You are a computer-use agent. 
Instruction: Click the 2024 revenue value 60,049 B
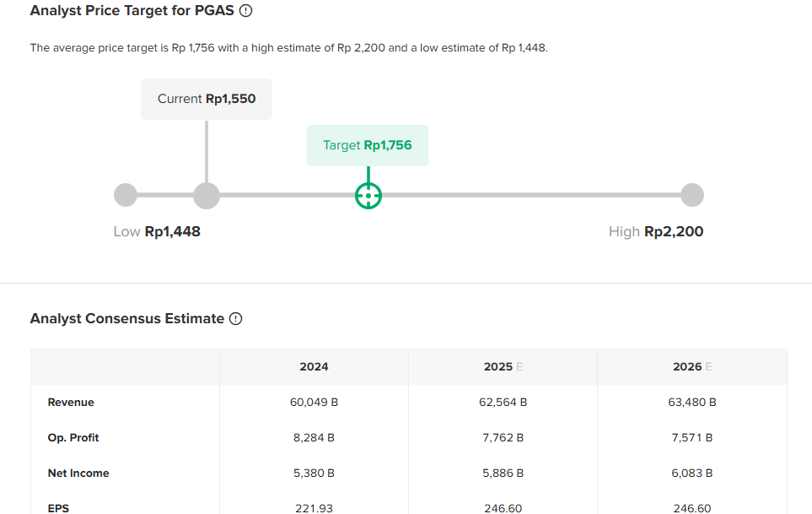314,403
